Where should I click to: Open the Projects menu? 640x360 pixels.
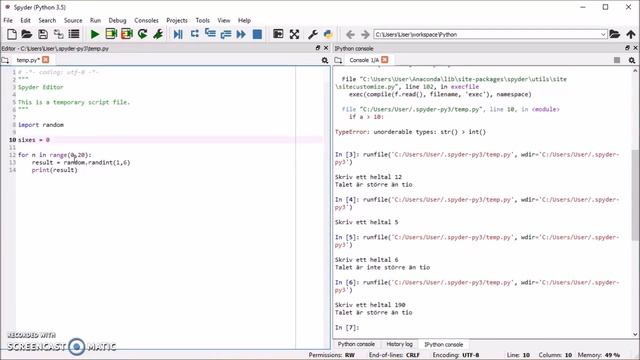(177, 20)
